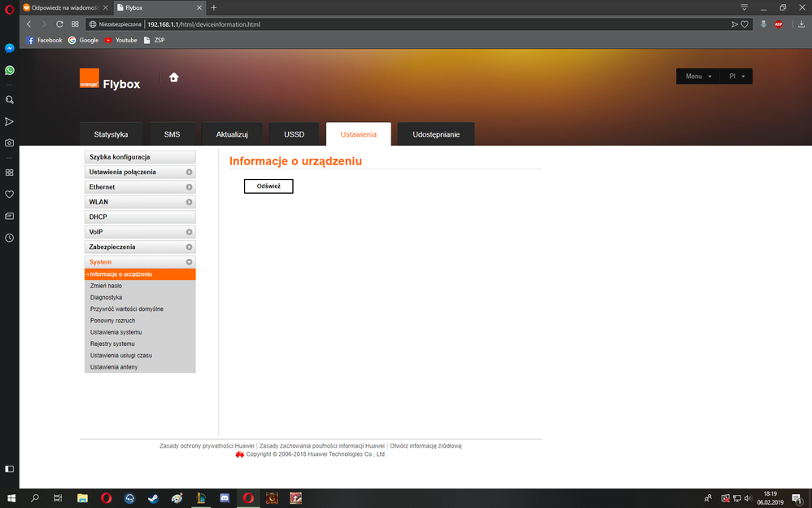Open the Menu dropdown
The image size is (812, 508).
click(x=697, y=76)
